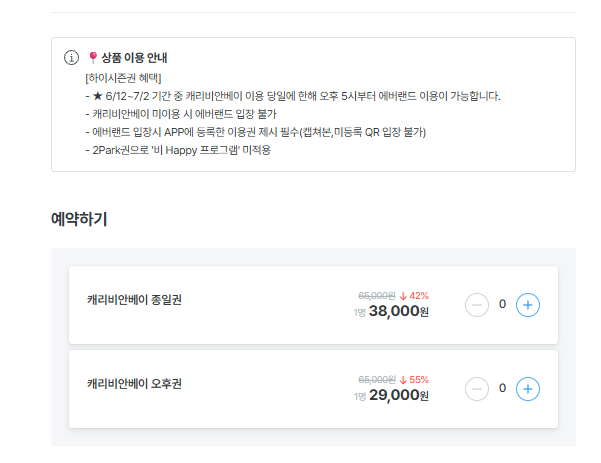Click the struck-through 65,000원 on 종일권

377,296
